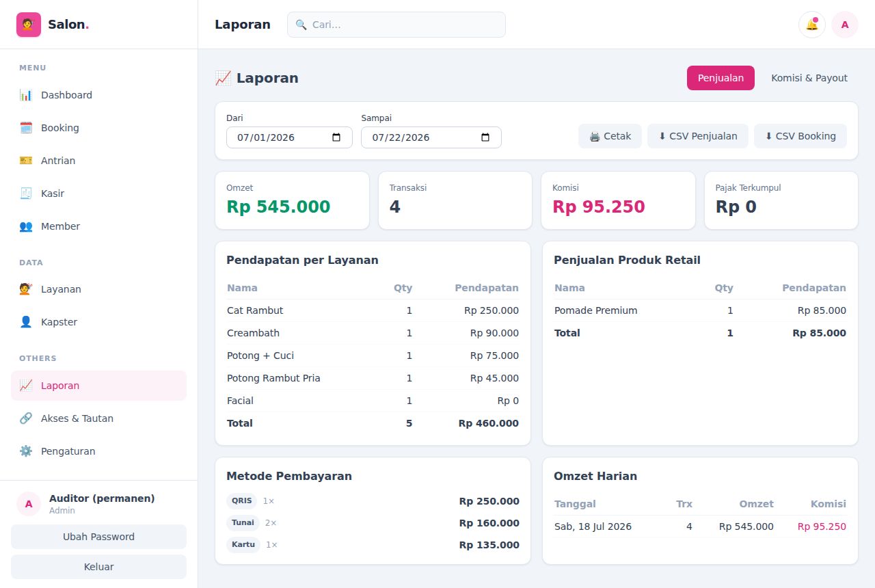Open Dashboard via its chart icon
The width and height of the screenshot is (875, 588).
click(x=26, y=95)
